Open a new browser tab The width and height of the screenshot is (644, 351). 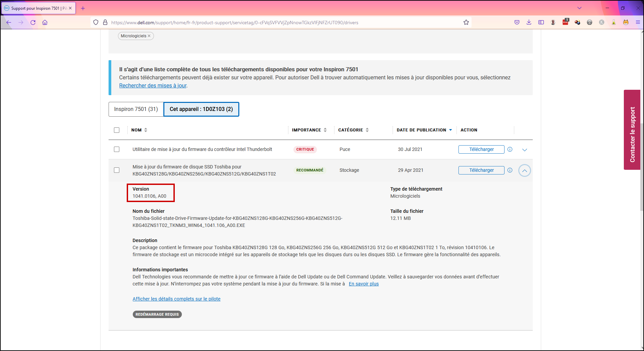click(83, 8)
